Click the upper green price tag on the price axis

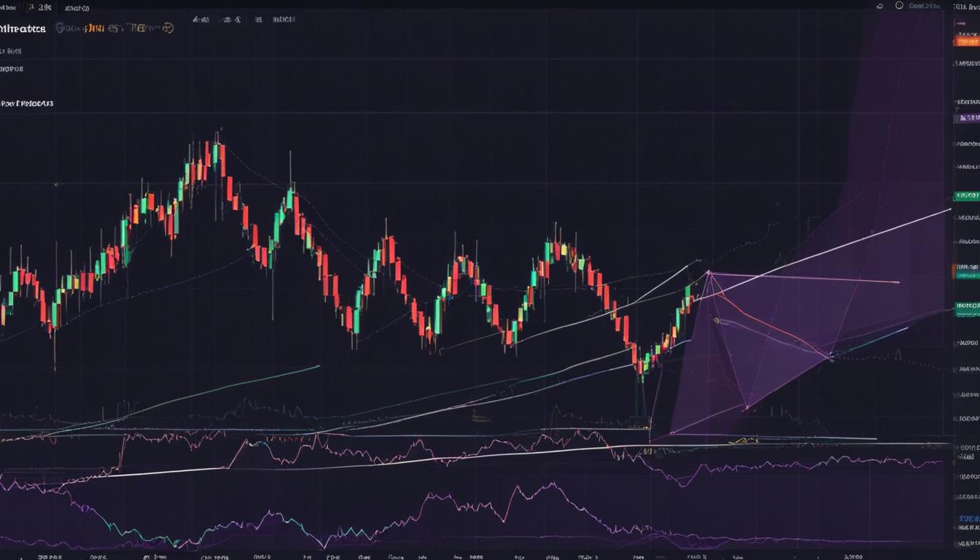pyautogui.click(x=966, y=196)
